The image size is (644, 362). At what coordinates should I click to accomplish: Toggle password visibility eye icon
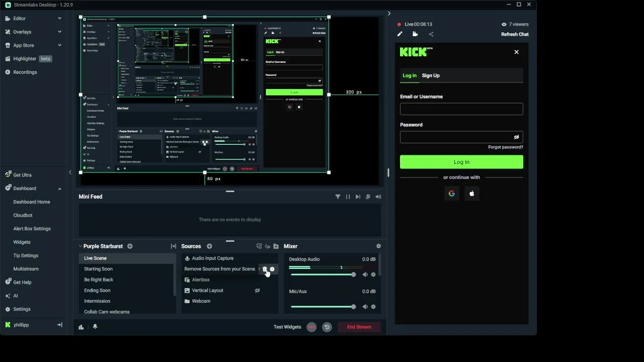(x=516, y=137)
